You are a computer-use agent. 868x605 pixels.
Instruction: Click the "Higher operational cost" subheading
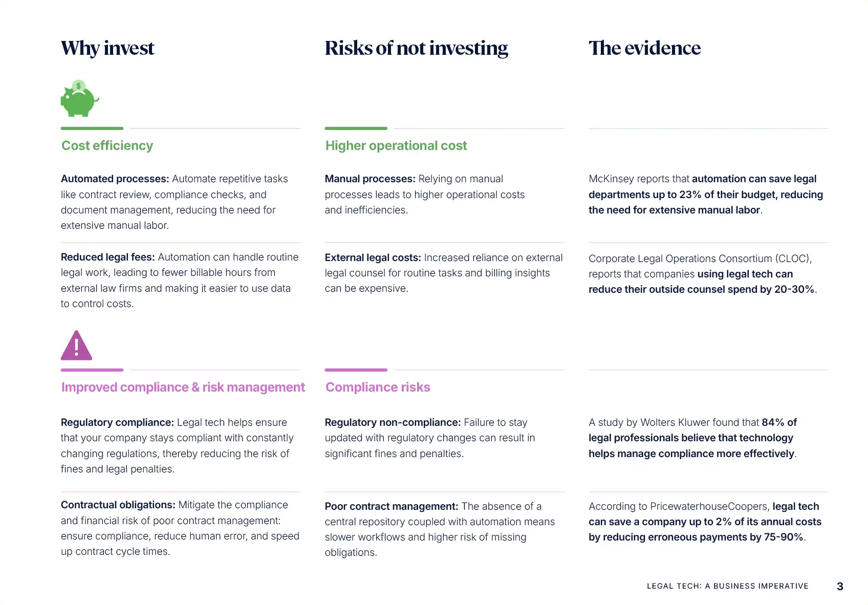tap(396, 146)
